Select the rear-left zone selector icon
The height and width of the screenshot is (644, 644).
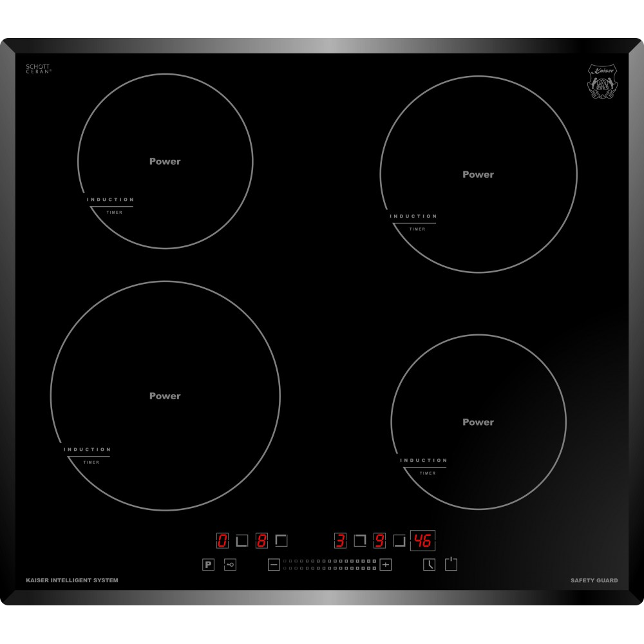coord(281,541)
